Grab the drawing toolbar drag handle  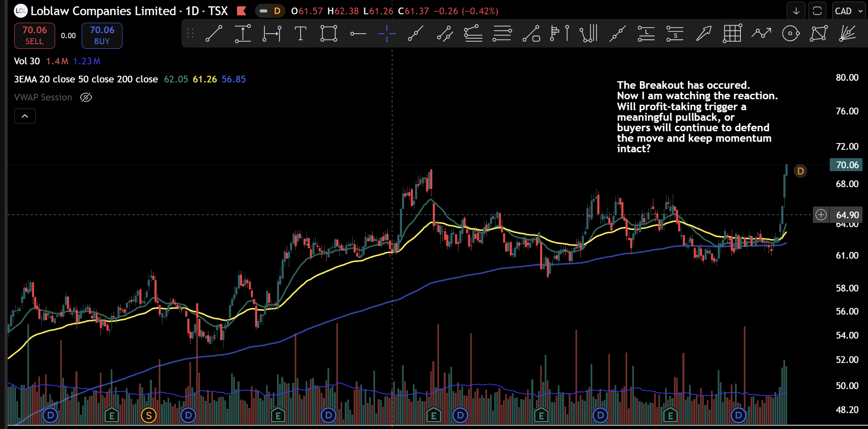(x=190, y=34)
